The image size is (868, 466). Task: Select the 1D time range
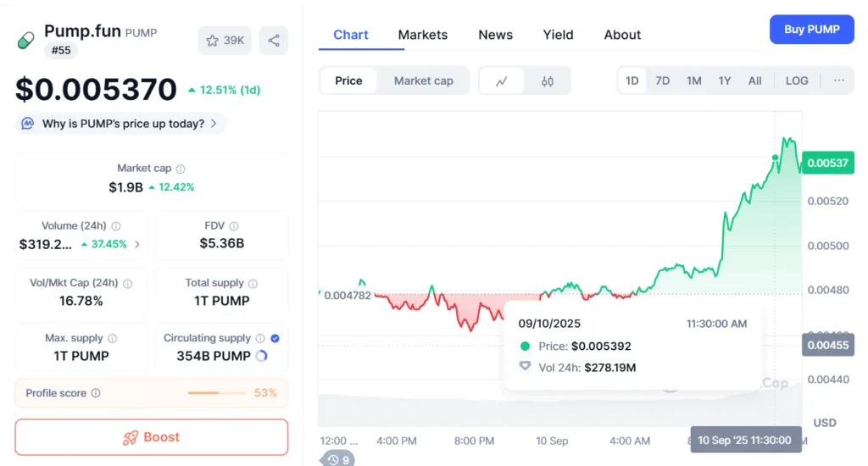pyautogui.click(x=632, y=80)
